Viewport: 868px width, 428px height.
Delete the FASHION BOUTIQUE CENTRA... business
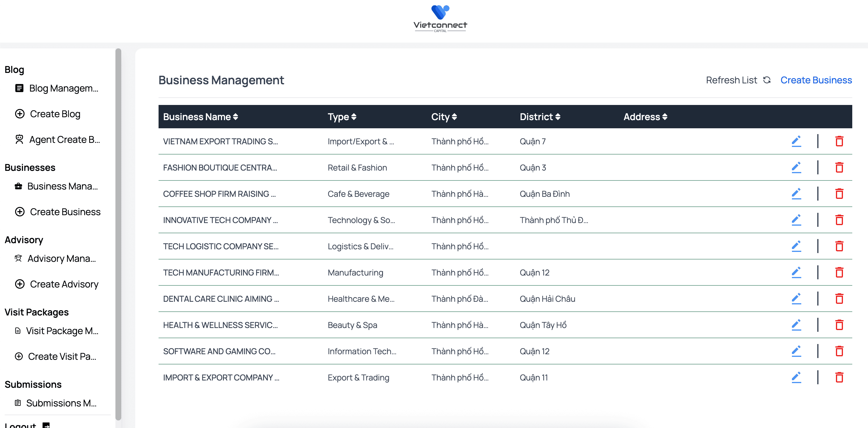tap(839, 167)
